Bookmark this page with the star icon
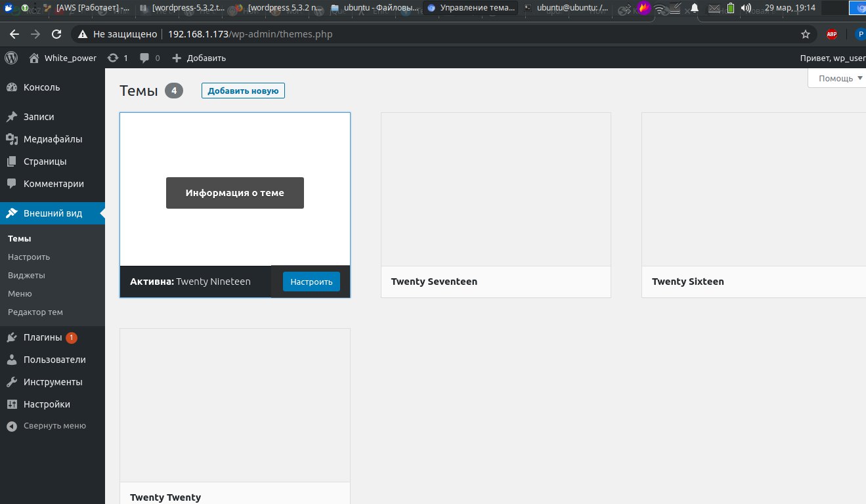866x504 pixels. pos(806,34)
